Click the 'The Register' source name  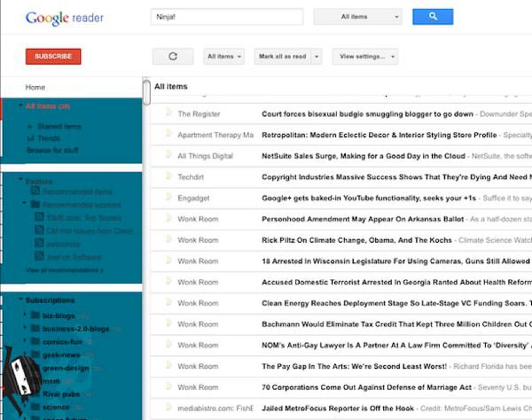click(199, 114)
